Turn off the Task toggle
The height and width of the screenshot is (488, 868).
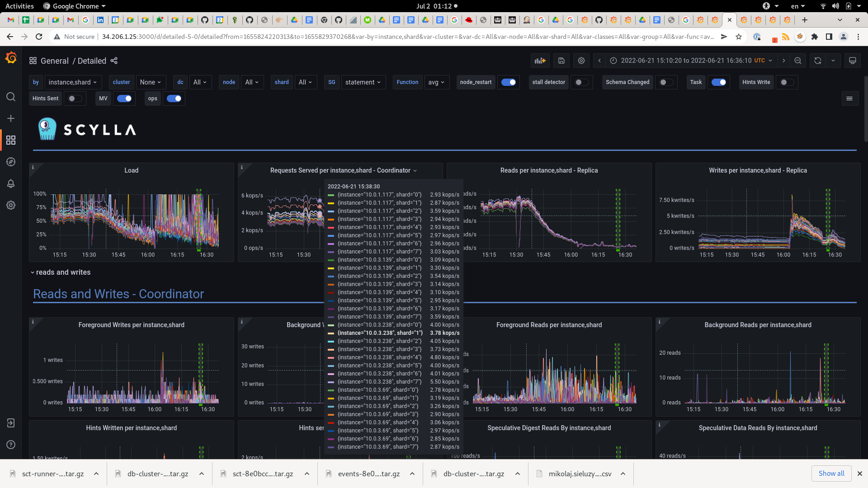pyautogui.click(x=719, y=82)
